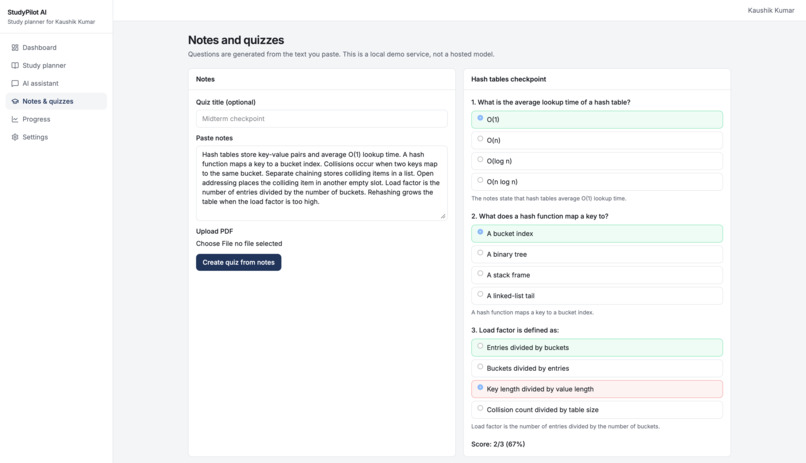Click question '1. What is the average lookup time'
Viewport: 806px width, 463px height.
click(x=551, y=102)
